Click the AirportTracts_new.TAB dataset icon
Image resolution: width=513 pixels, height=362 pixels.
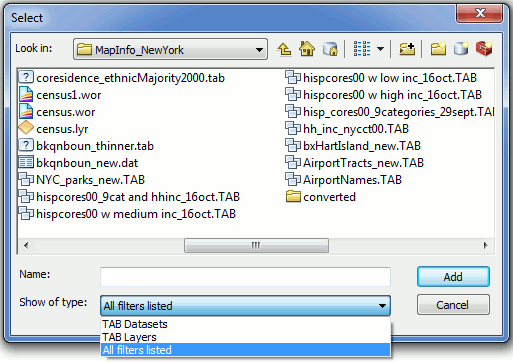click(x=293, y=163)
